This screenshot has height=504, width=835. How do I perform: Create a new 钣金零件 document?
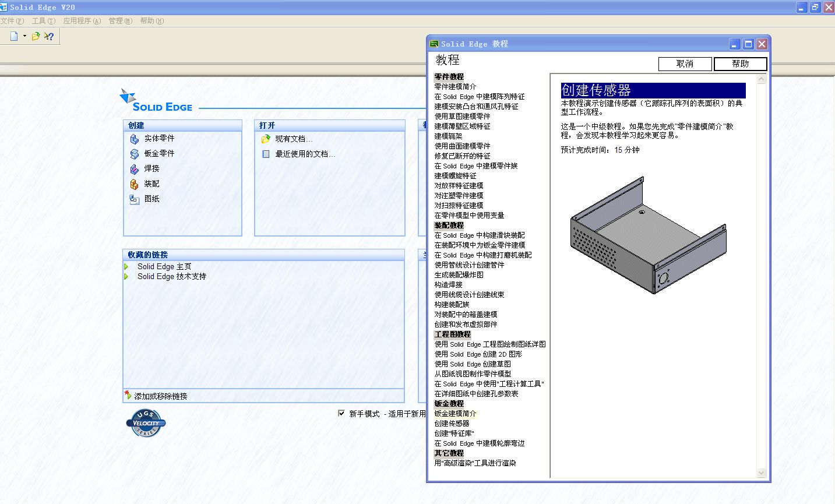point(159,154)
